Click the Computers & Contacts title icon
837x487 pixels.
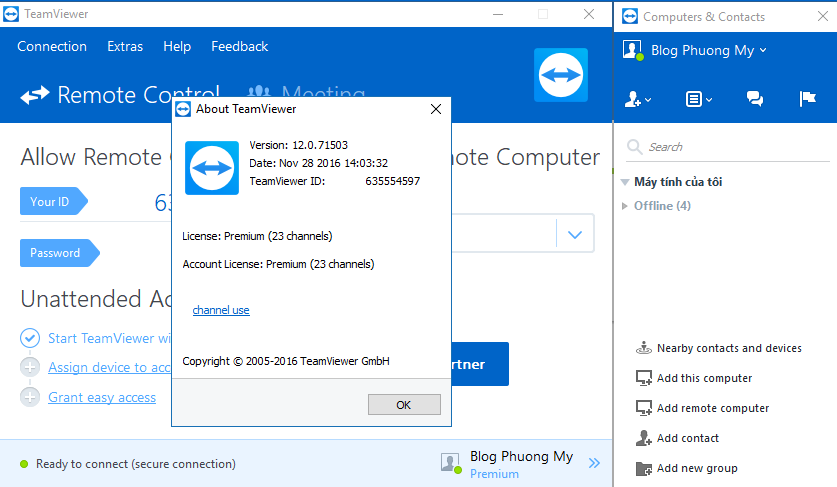630,17
